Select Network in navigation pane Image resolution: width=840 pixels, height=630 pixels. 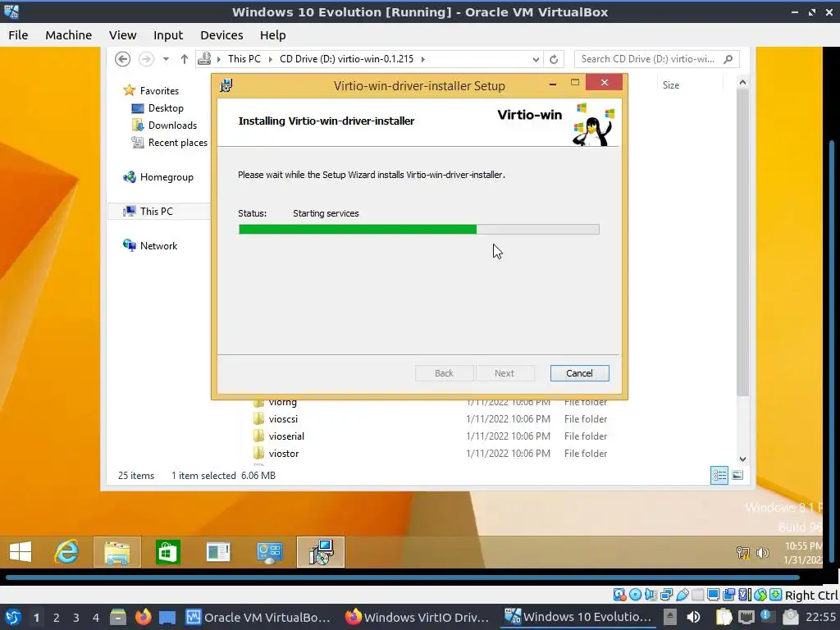coord(158,245)
